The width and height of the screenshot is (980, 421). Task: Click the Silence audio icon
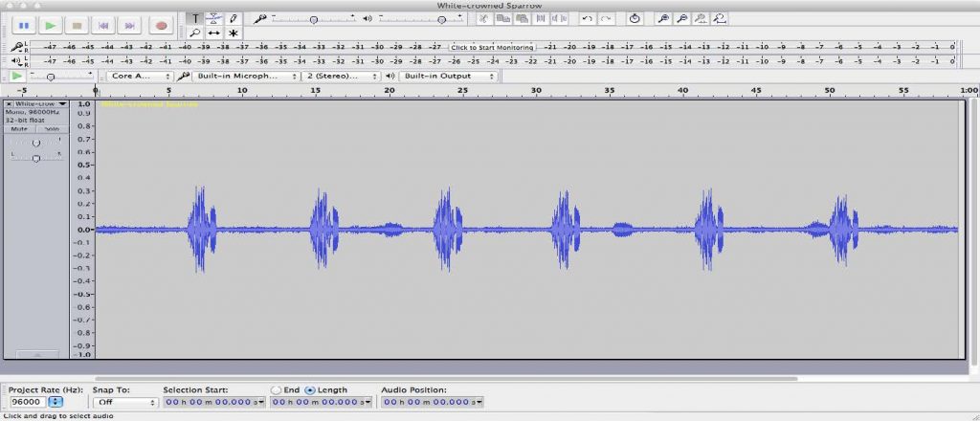click(x=559, y=19)
